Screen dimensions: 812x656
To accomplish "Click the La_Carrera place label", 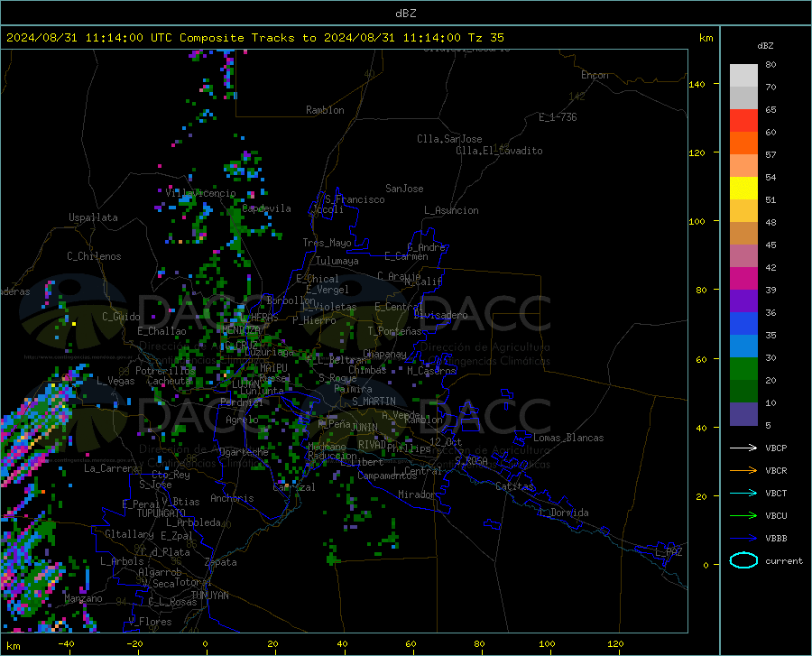I will [111, 468].
